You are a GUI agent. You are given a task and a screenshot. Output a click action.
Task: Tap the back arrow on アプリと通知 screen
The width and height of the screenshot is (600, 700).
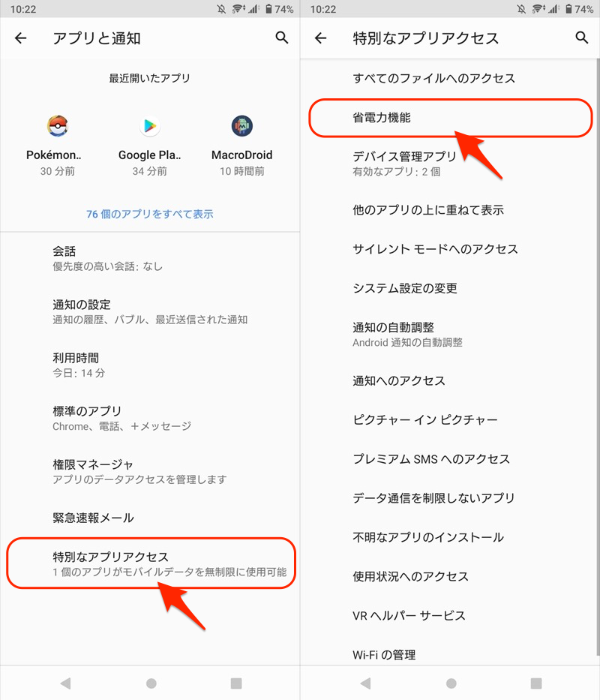[x=20, y=38]
